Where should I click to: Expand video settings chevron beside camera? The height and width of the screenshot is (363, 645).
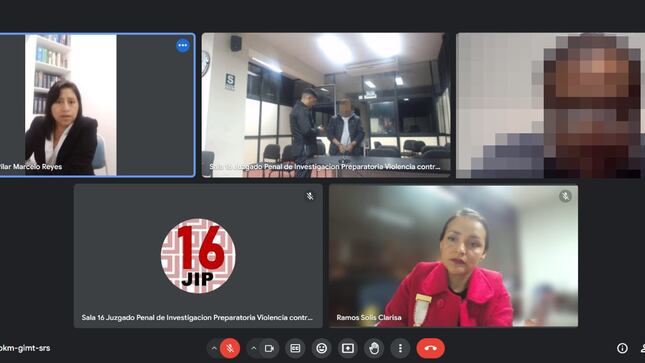coord(254,348)
